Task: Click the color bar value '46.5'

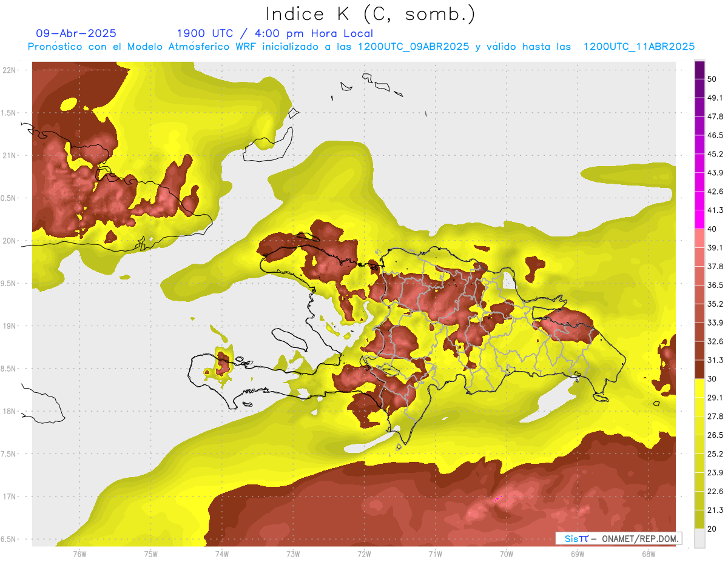Action: [x=715, y=136]
